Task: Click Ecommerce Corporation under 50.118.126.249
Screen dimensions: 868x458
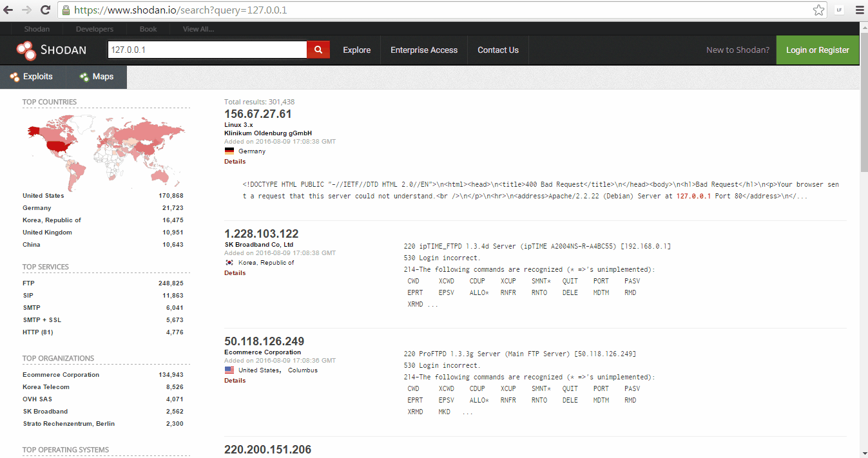Action: [262, 352]
